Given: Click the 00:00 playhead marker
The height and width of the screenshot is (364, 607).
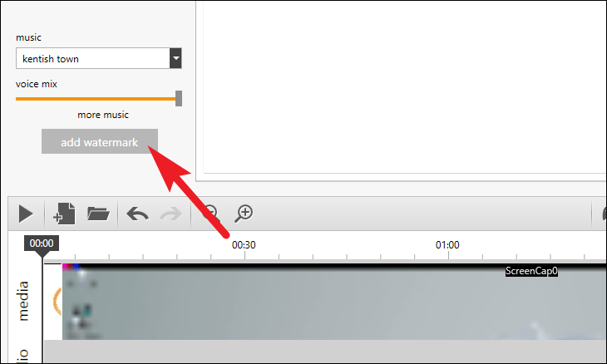Looking at the screenshot, I should [42, 243].
